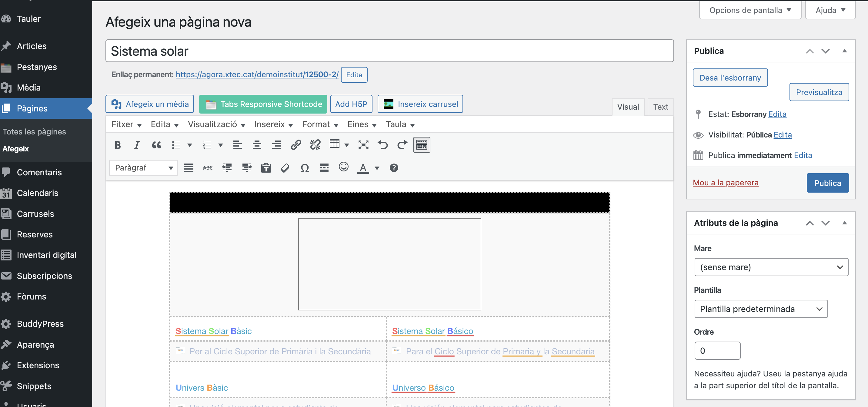This screenshot has height=407, width=868.
Task: Expand the Plantilla predeterminada dropdown
Action: pyautogui.click(x=760, y=309)
